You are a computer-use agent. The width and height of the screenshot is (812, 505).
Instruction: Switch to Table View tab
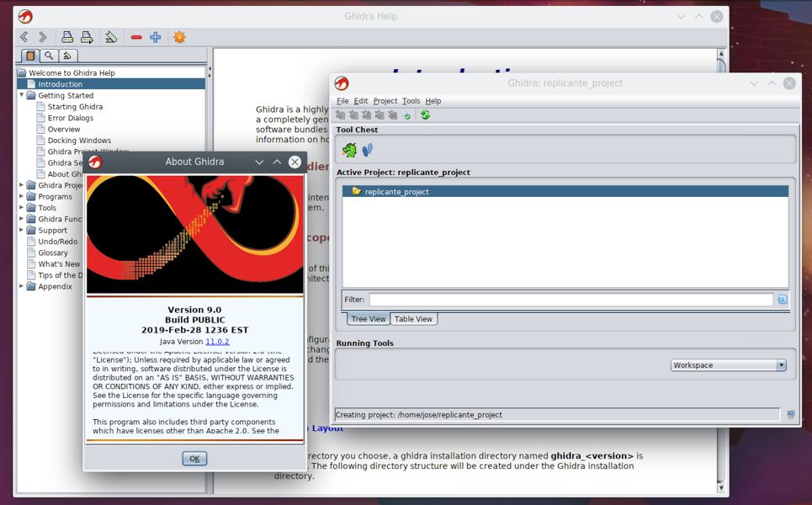[x=413, y=319]
